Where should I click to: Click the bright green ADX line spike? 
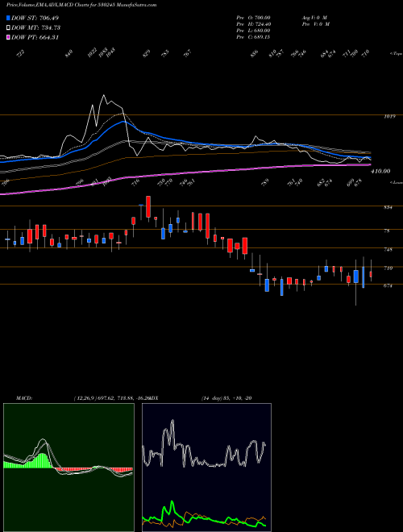point(172,502)
